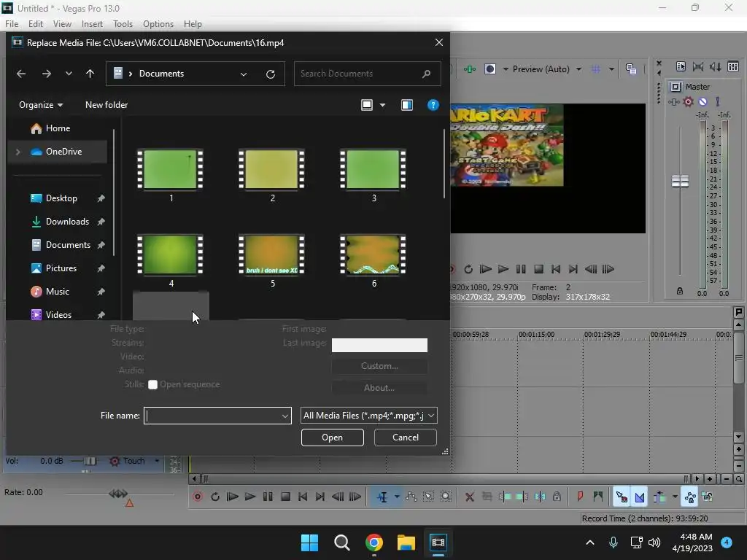Open the Normal Edit tool dropdown arrow
This screenshot has height=560, width=747.
(396, 497)
